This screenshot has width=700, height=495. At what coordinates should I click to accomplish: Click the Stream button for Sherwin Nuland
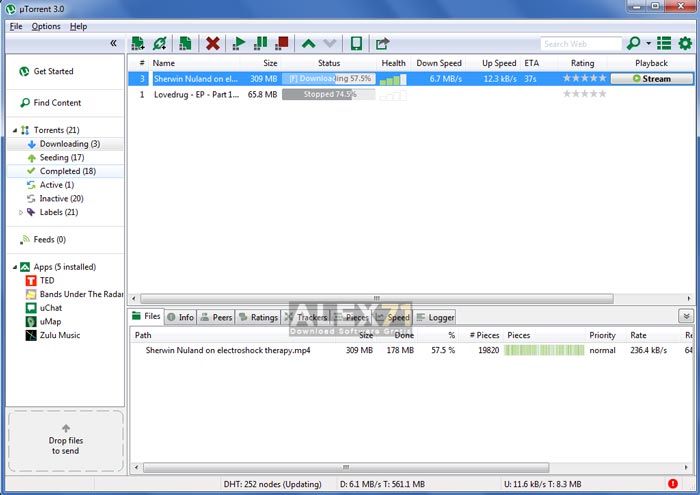652,79
